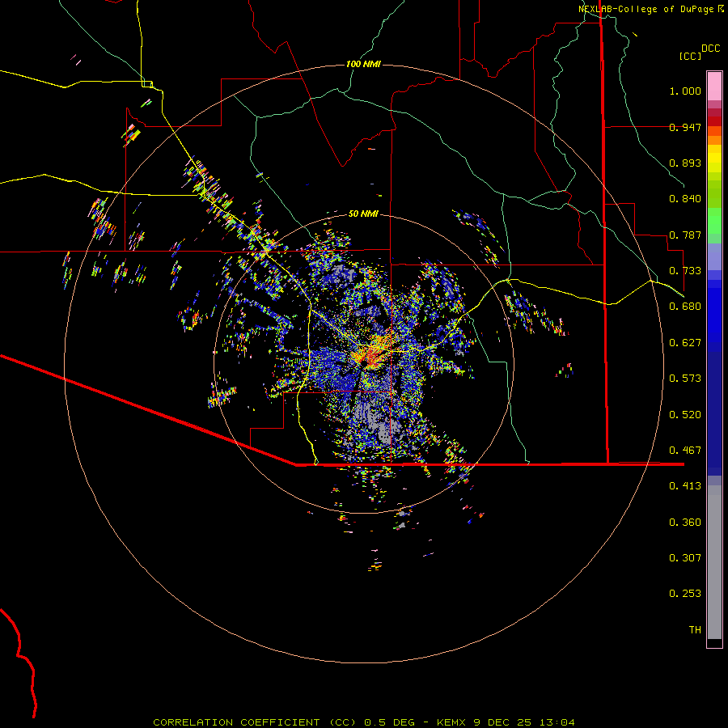
Task: Click the 0.307 value on the color scale
Action: tap(685, 558)
